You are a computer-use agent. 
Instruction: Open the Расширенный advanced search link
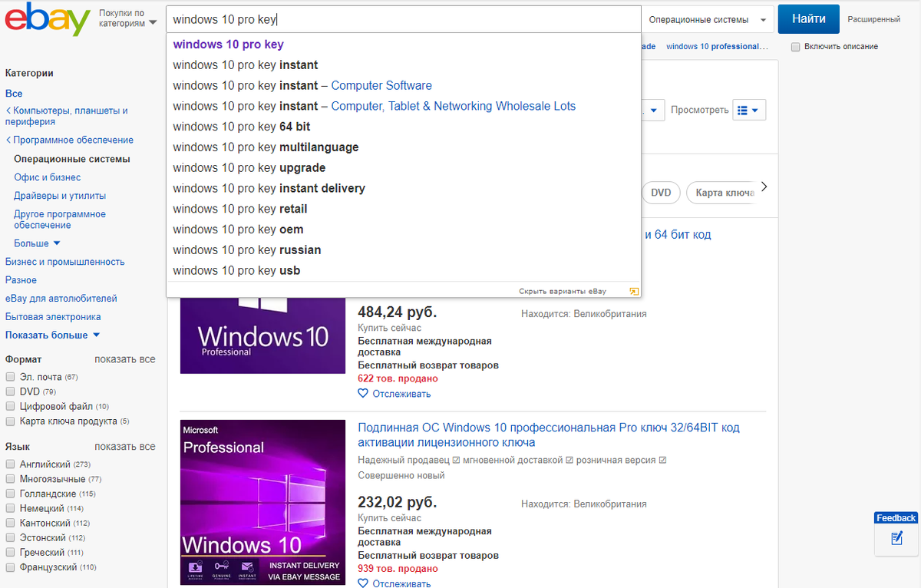(x=874, y=19)
